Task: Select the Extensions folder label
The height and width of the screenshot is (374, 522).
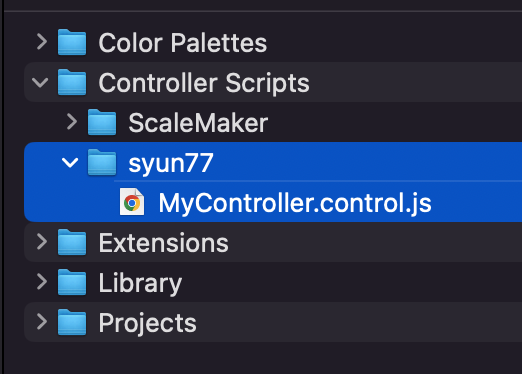Action: tap(164, 243)
